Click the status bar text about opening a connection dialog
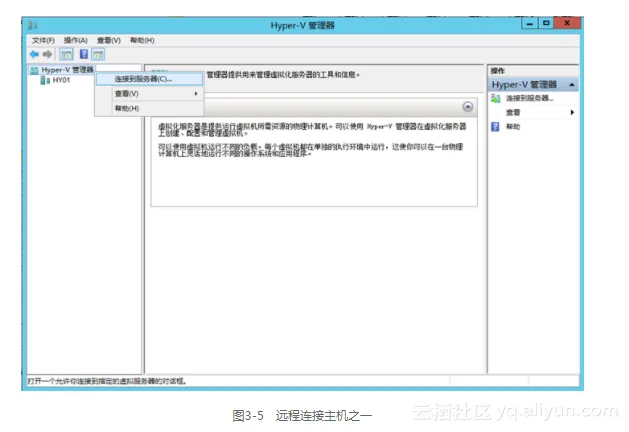Image resolution: width=629 pixels, height=432 pixels. [x=107, y=381]
